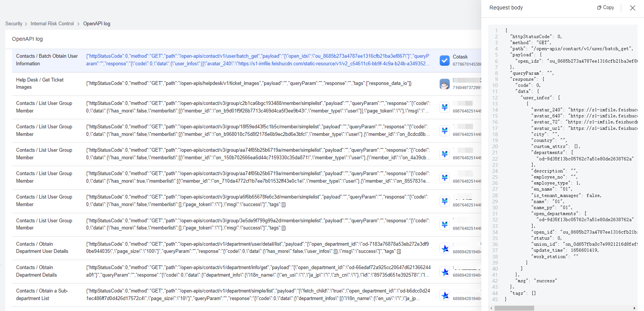
Task: Click avatar icon in Get Ticket Images row
Action: point(445,84)
